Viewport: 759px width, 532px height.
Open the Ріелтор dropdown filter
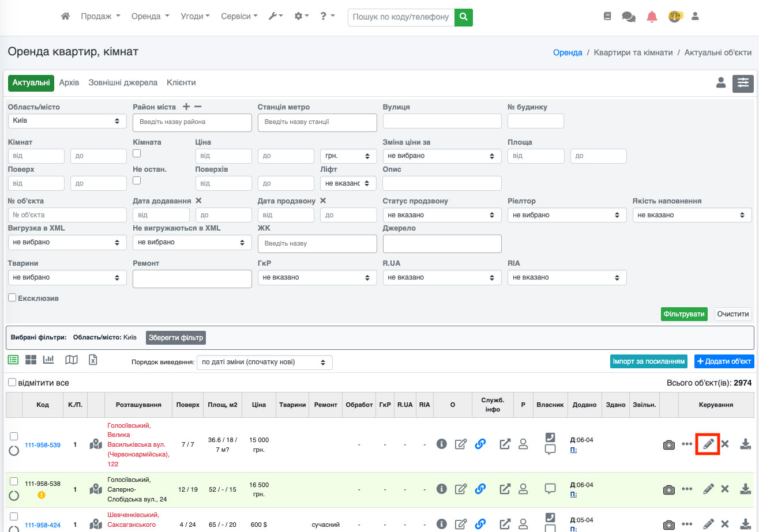(566, 215)
